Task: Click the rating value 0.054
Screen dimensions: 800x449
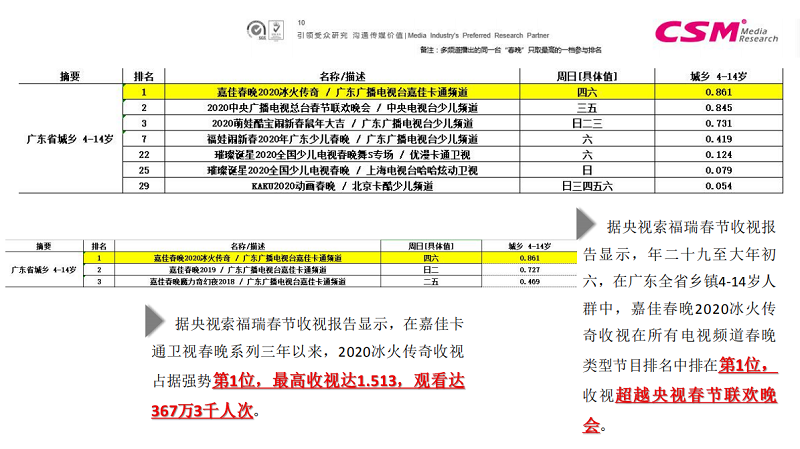Action: [718, 186]
